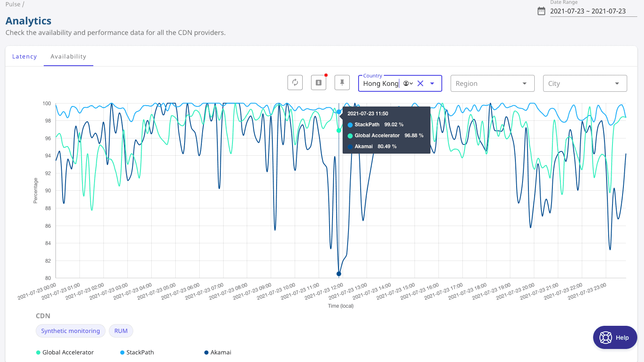Screen dimensions: 644x362
Task: Click the StackPath 99.02 % tooltip row
Action: pyautogui.click(x=375, y=125)
